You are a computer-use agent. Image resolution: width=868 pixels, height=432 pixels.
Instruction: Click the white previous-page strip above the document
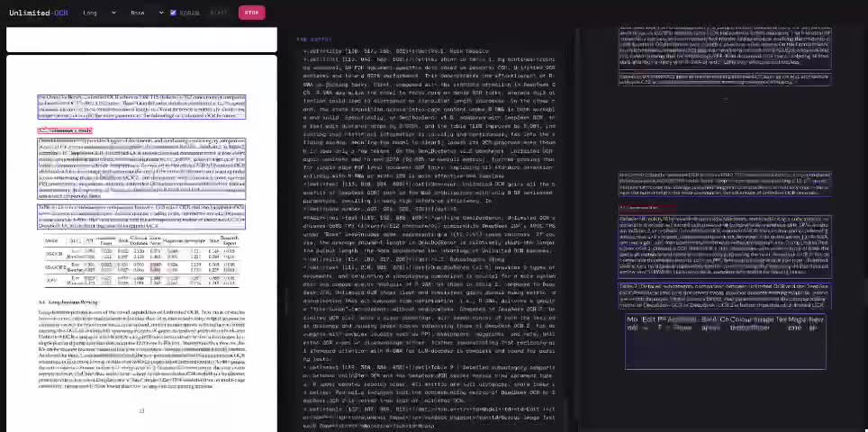[141, 40]
